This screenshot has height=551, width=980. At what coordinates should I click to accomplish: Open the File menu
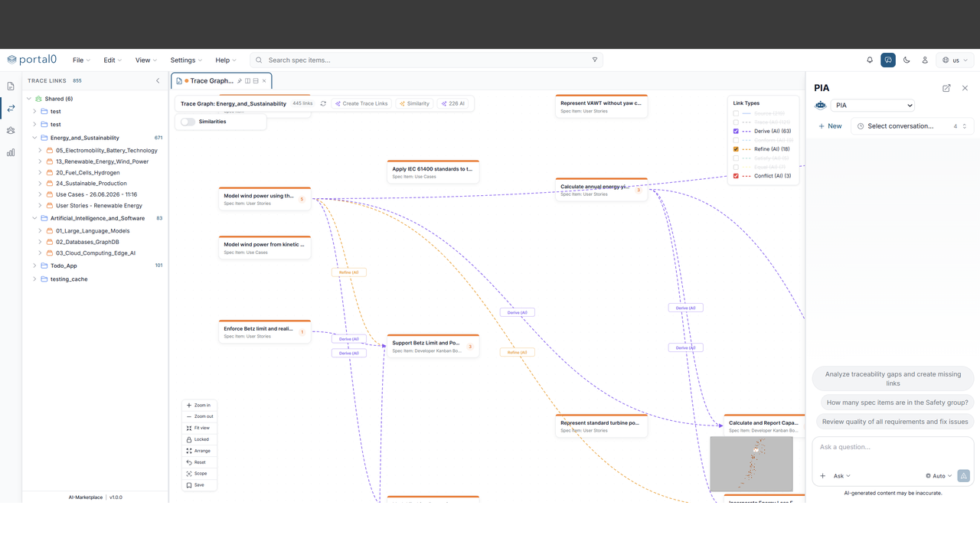click(81, 60)
